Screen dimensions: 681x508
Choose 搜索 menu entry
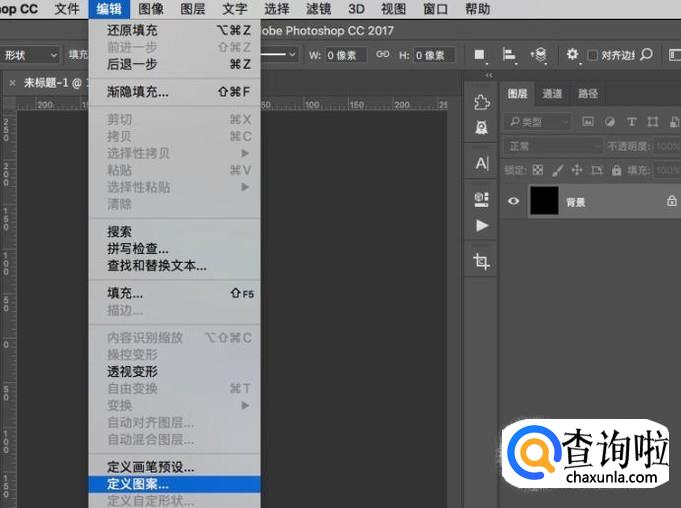point(174,232)
